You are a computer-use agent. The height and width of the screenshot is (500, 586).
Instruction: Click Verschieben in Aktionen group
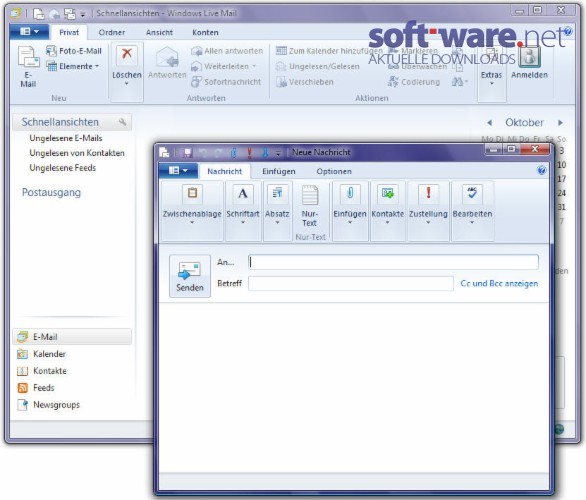(x=305, y=82)
